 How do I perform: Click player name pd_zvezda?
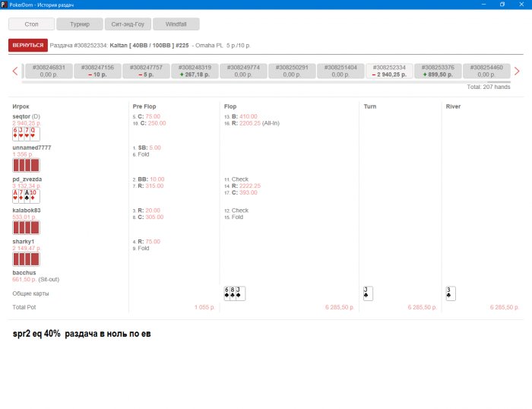pos(27,179)
